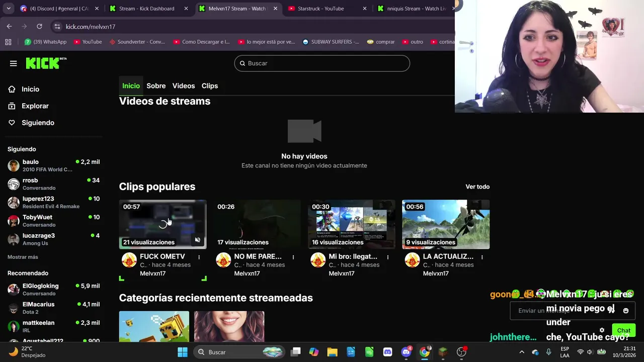The width and height of the screenshot is (644, 362).
Task: Click the kick.com/melvxn17 address bar
Action: point(252,27)
